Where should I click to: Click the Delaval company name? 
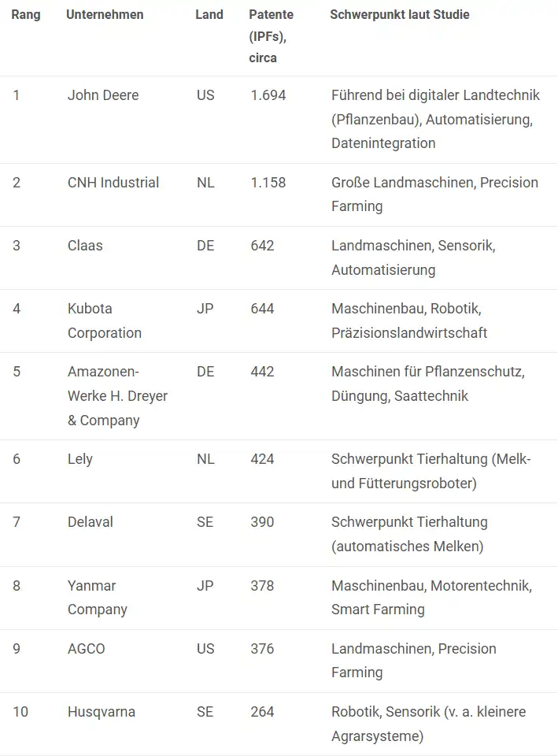point(90,521)
